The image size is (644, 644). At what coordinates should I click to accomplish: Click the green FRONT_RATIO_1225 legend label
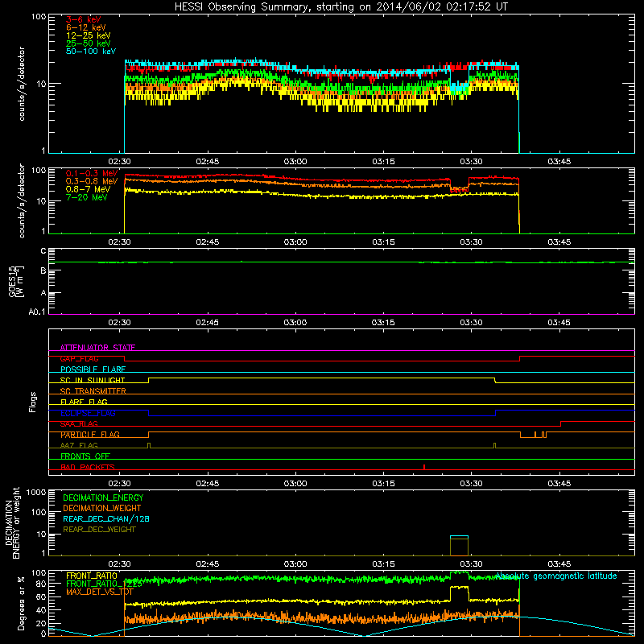click(104, 584)
